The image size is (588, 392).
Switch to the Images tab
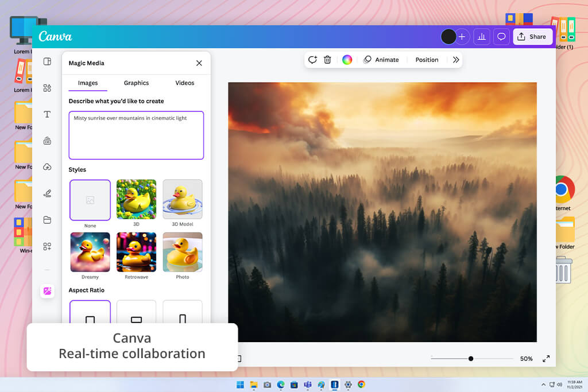88,83
